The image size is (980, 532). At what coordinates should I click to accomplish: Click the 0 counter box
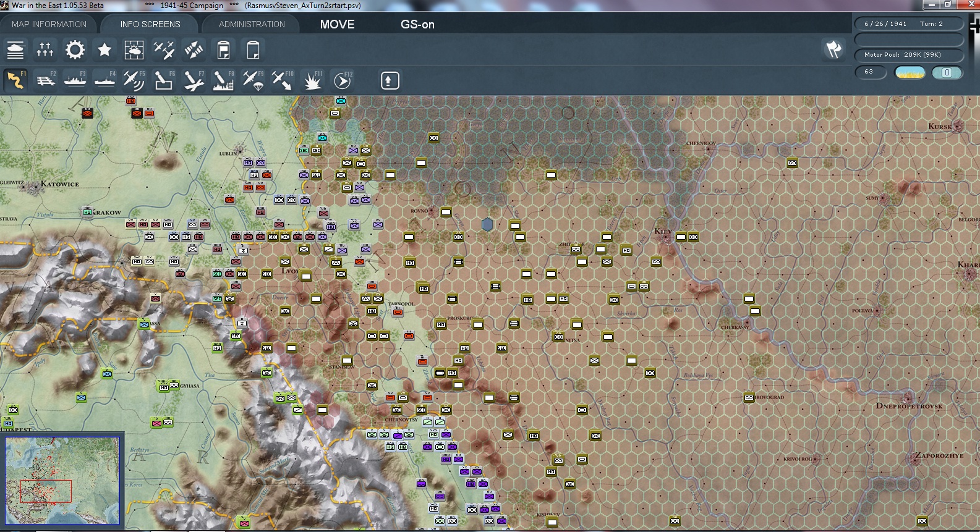(947, 73)
